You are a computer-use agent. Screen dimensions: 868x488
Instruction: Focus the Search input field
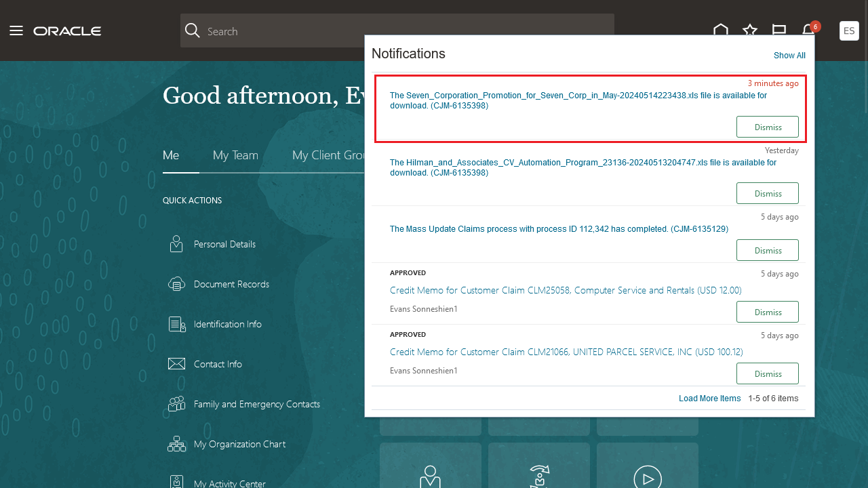[397, 30]
